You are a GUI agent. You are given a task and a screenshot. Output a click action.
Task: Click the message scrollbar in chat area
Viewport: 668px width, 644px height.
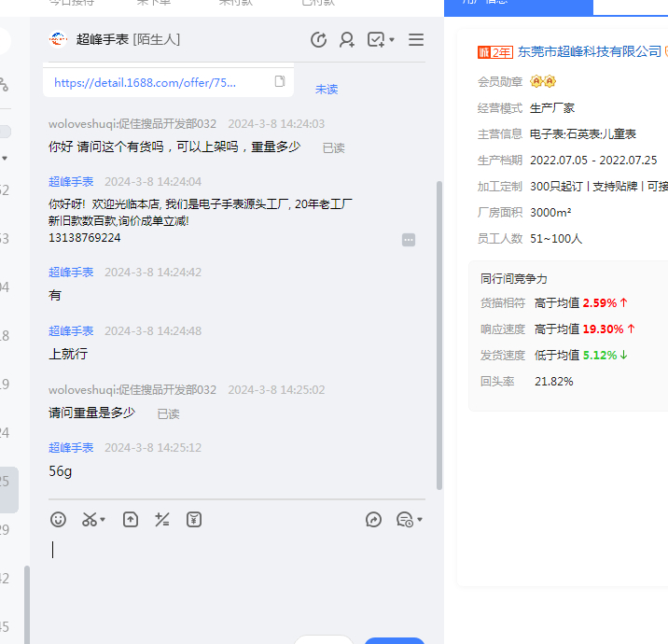pyautogui.click(x=439, y=336)
